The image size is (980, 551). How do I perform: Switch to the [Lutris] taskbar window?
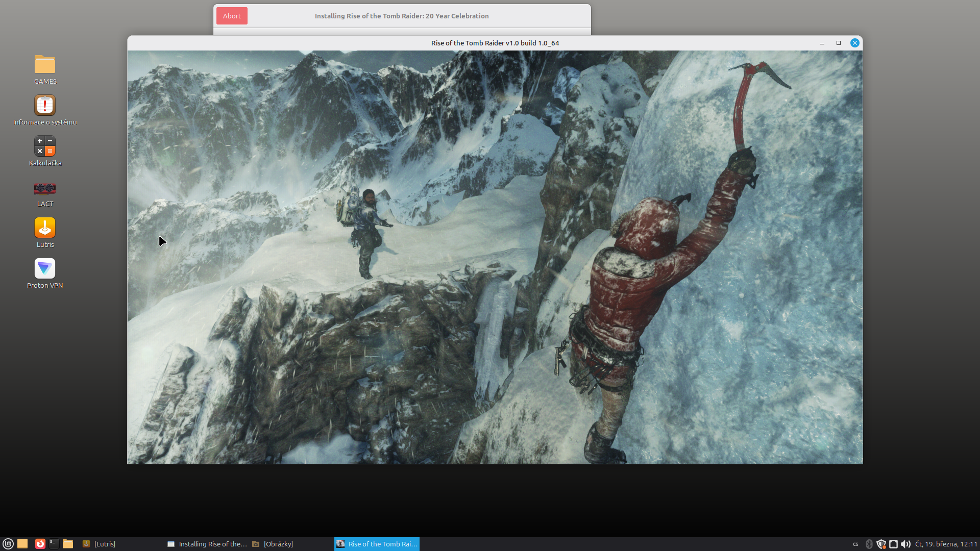[x=105, y=544]
